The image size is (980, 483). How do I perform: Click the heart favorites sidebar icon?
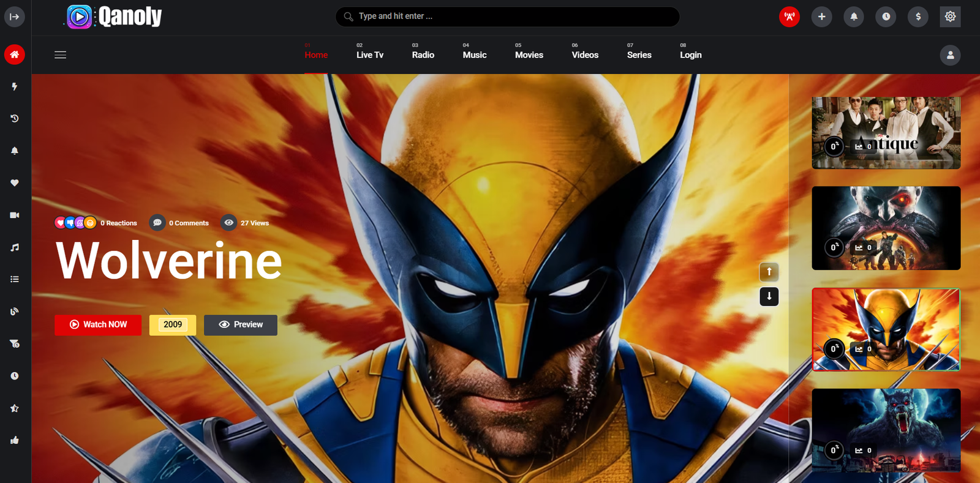coord(15,183)
